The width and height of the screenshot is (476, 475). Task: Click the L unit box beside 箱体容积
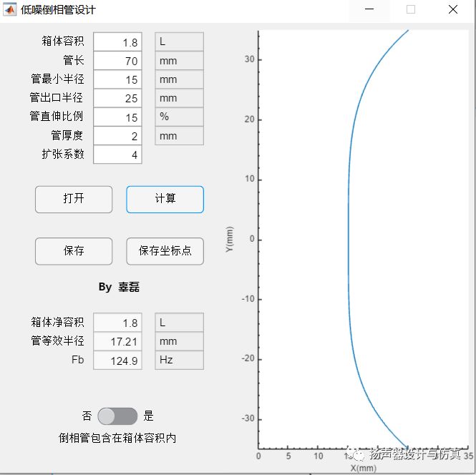point(179,42)
